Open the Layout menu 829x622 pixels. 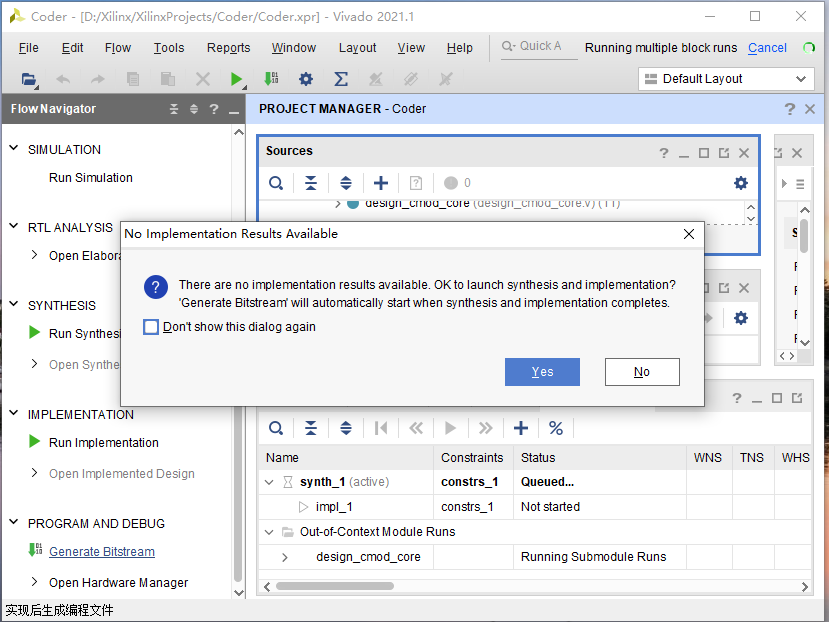coord(357,48)
